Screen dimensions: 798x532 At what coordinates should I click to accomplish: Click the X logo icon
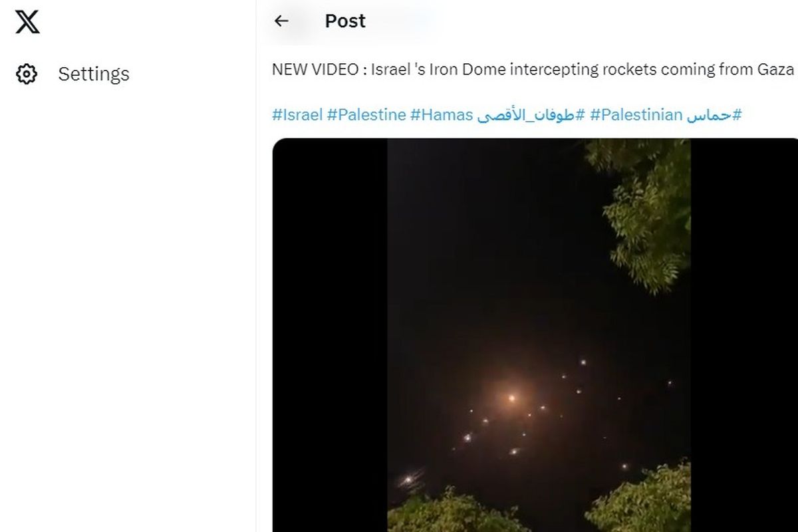(x=27, y=21)
